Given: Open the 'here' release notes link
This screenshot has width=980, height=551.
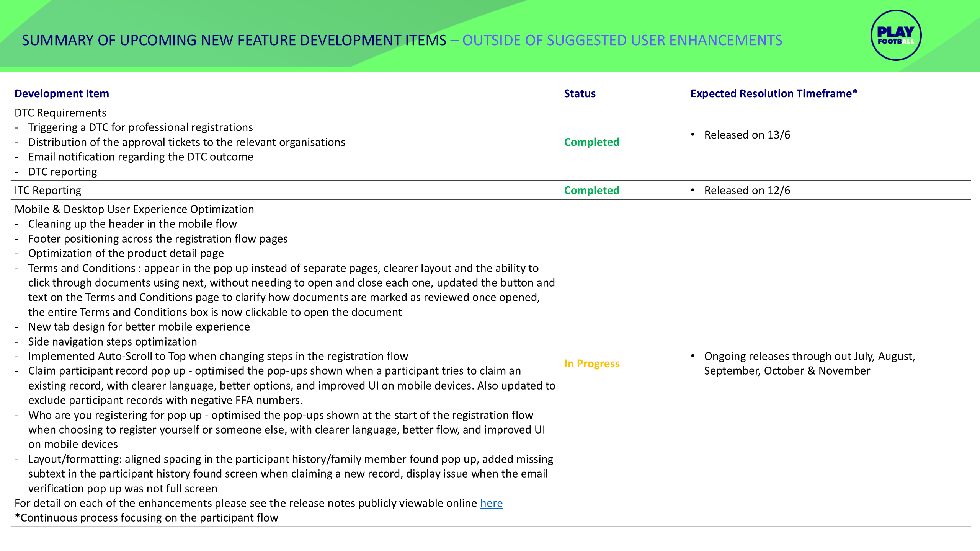Looking at the screenshot, I should click(491, 503).
